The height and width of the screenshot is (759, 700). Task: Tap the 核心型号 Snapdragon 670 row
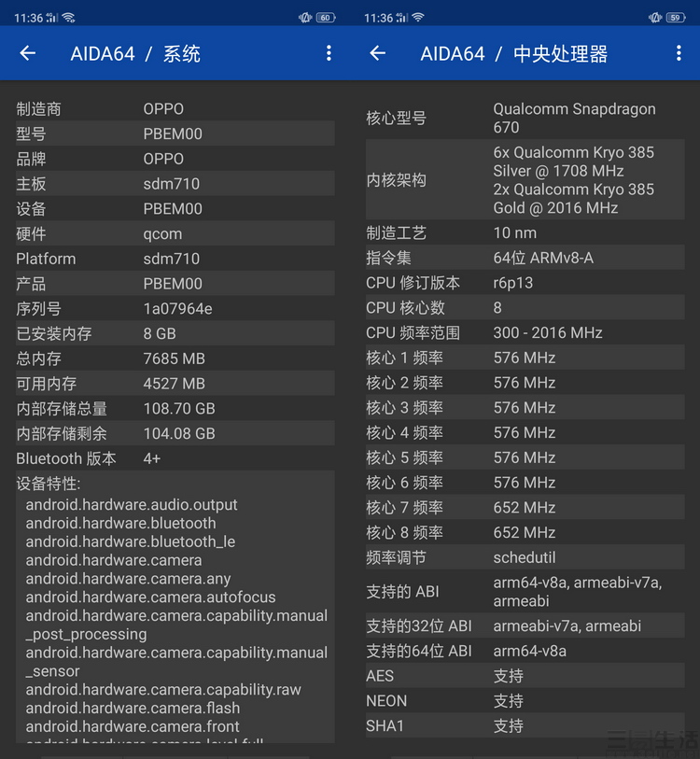pyautogui.click(x=525, y=118)
